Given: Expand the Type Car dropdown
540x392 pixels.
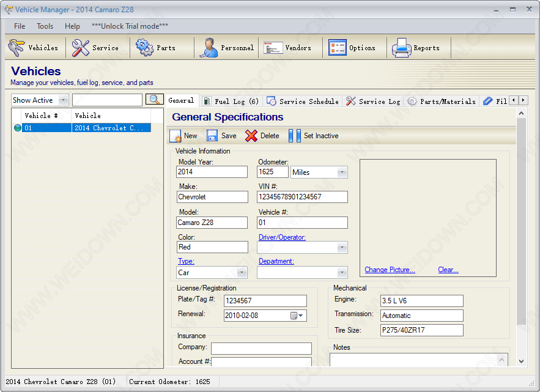Looking at the screenshot, I should click(242, 273).
